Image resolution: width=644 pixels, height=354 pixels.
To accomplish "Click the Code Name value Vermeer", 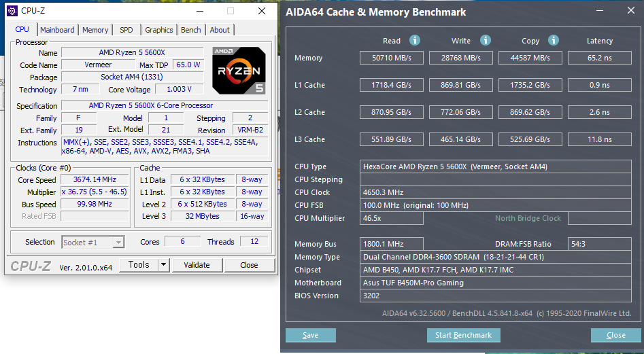I will click(98, 65).
